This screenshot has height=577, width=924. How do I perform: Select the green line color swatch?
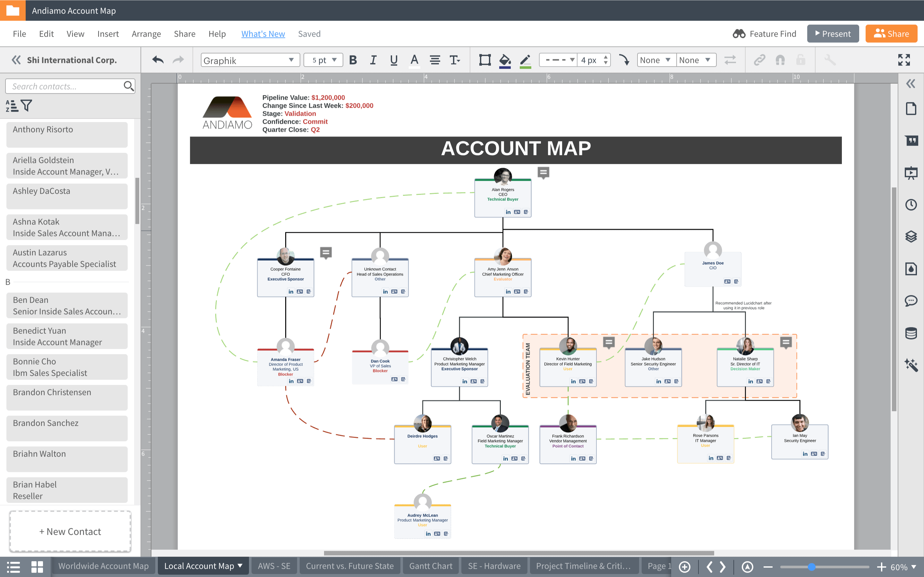[526, 60]
